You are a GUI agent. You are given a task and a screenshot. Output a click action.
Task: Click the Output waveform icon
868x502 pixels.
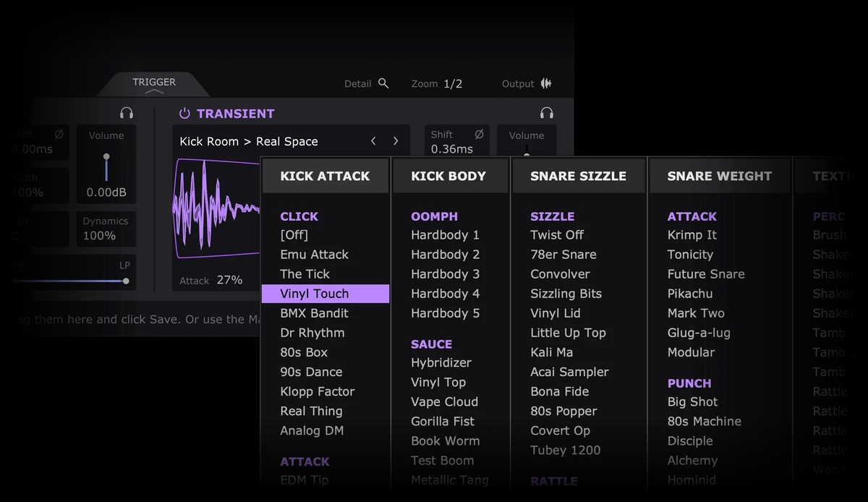tap(546, 84)
